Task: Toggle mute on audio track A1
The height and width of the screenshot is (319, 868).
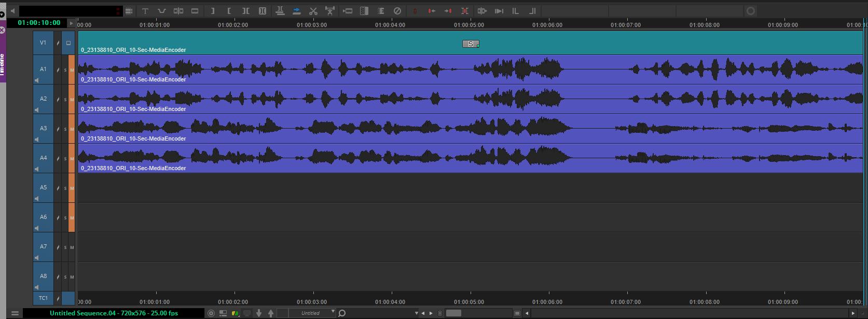Action: [x=72, y=70]
